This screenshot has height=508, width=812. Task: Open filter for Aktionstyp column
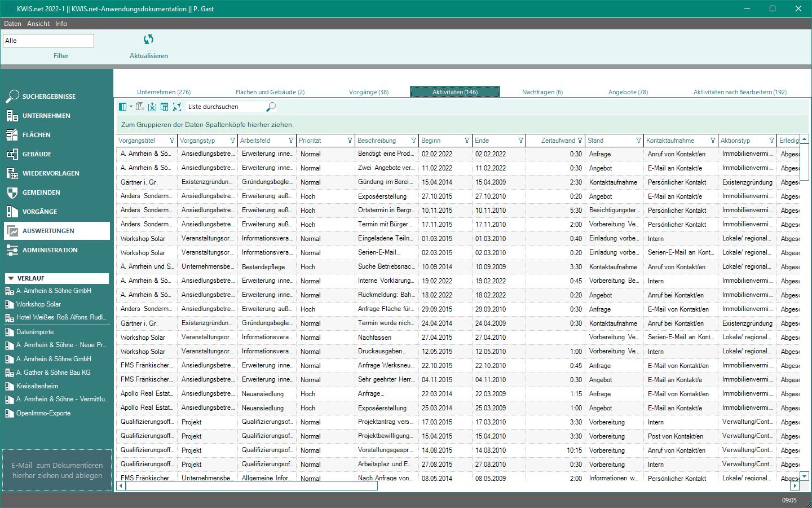771,141
